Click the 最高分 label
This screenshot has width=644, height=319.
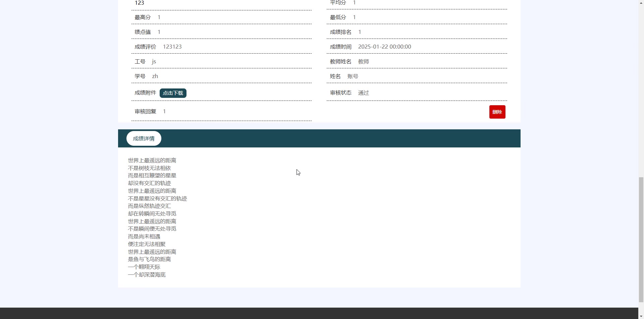click(x=143, y=17)
